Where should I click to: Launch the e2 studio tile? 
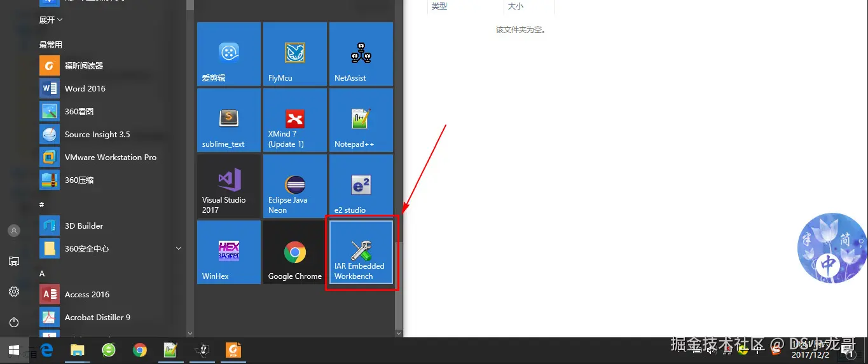click(x=361, y=186)
